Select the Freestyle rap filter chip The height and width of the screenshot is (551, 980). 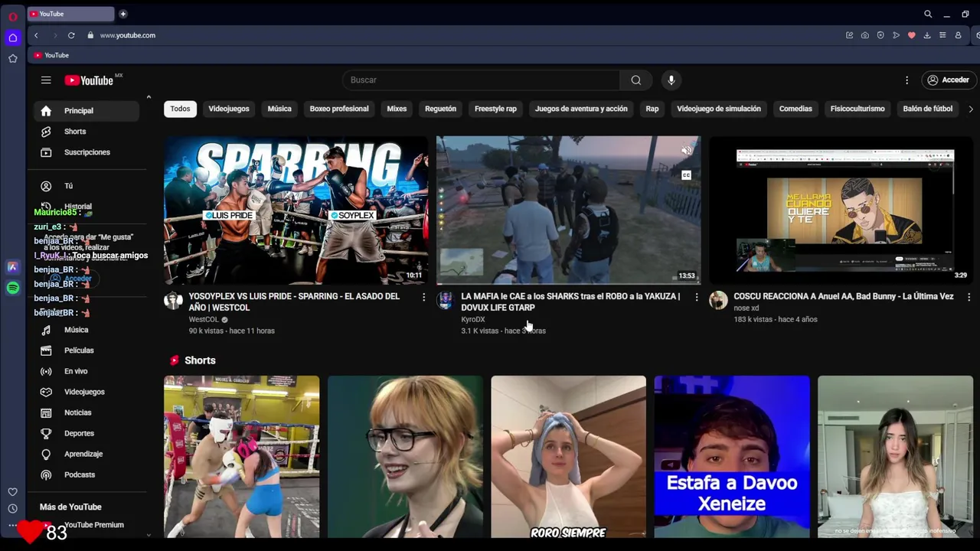point(495,109)
